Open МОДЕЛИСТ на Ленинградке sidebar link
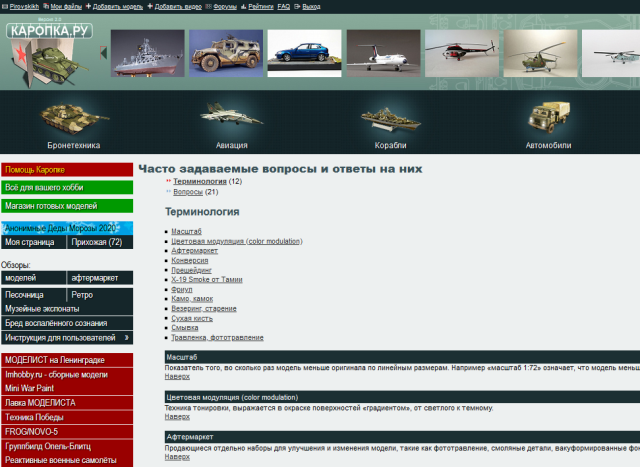Image resolution: width=640 pixels, height=467 pixels. (67, 360)
